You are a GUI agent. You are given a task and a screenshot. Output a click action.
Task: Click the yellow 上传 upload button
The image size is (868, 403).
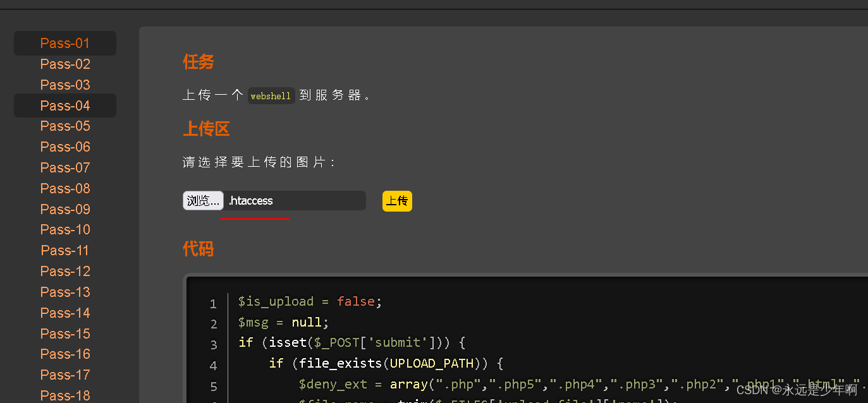point(397,201)
